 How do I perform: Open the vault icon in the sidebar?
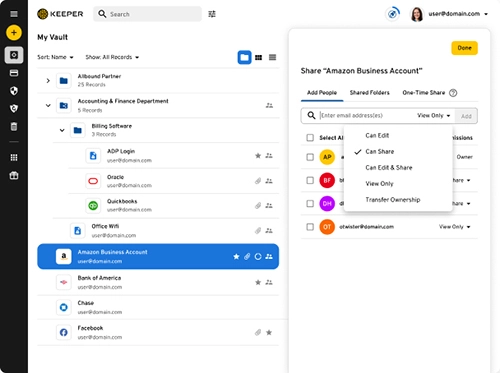[x=14, y=55]
